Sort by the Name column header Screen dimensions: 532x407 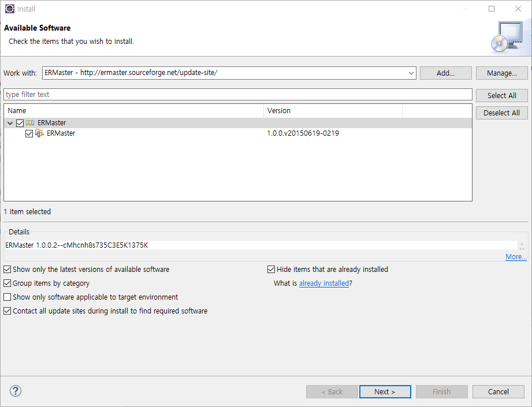pos(133,111)
